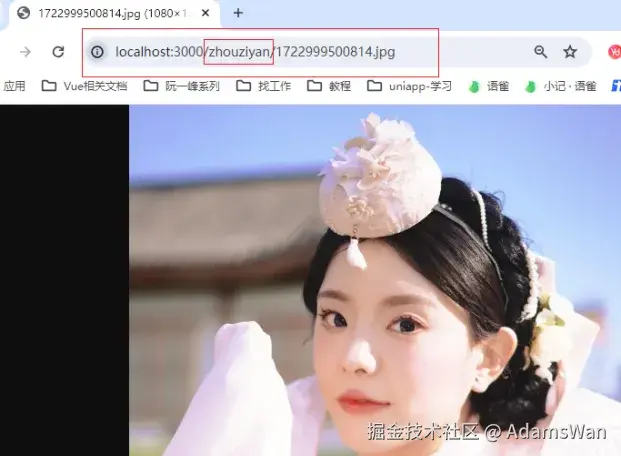
Task: View site information icon
Action: [97, 52]
